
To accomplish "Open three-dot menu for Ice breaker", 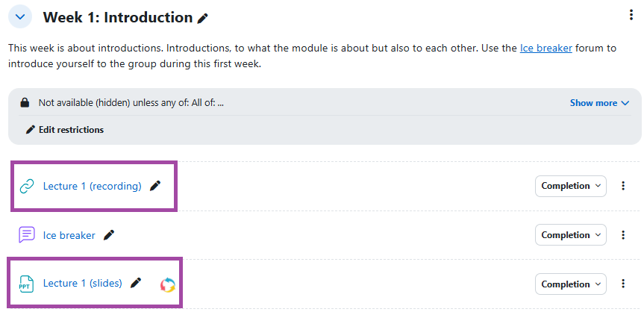I will click(623, 235).
